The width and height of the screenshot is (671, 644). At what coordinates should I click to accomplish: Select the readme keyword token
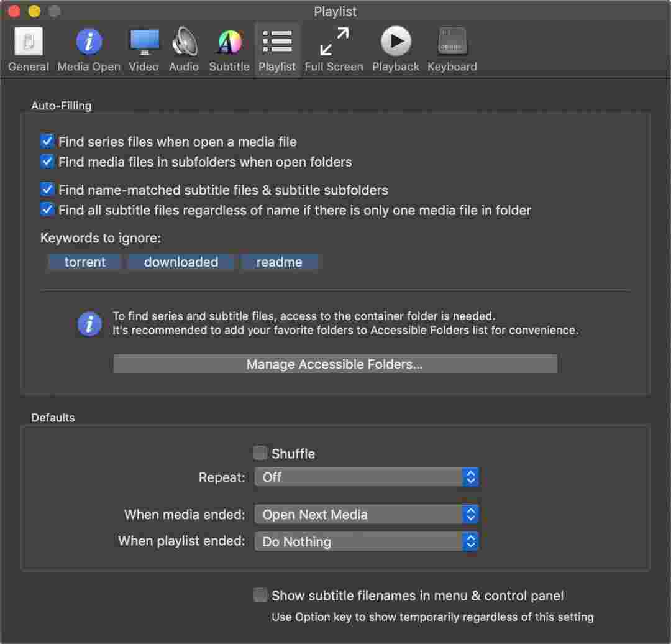pyautogui.click(x=280, y=262)
